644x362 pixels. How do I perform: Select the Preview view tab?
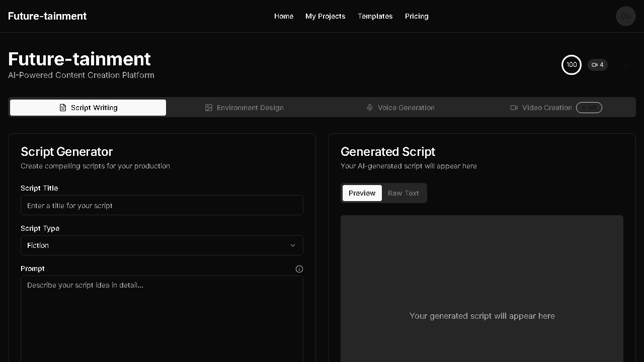point(362,193)
